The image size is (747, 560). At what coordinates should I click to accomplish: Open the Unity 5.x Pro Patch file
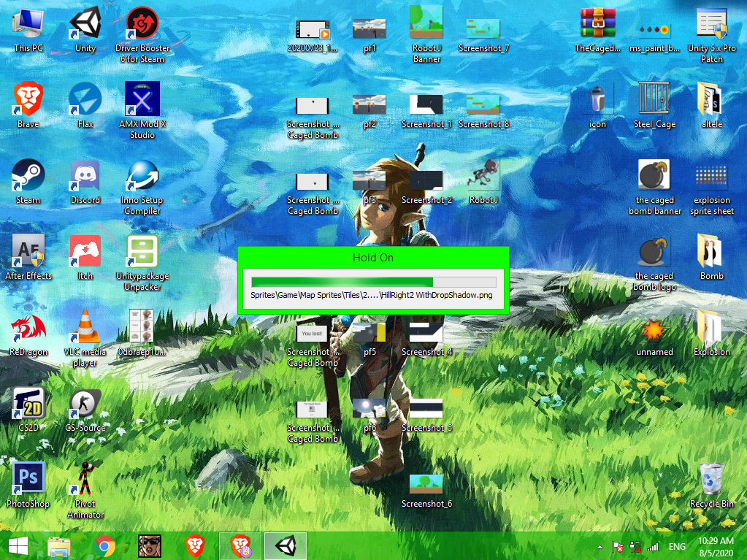tap(712, 35)
